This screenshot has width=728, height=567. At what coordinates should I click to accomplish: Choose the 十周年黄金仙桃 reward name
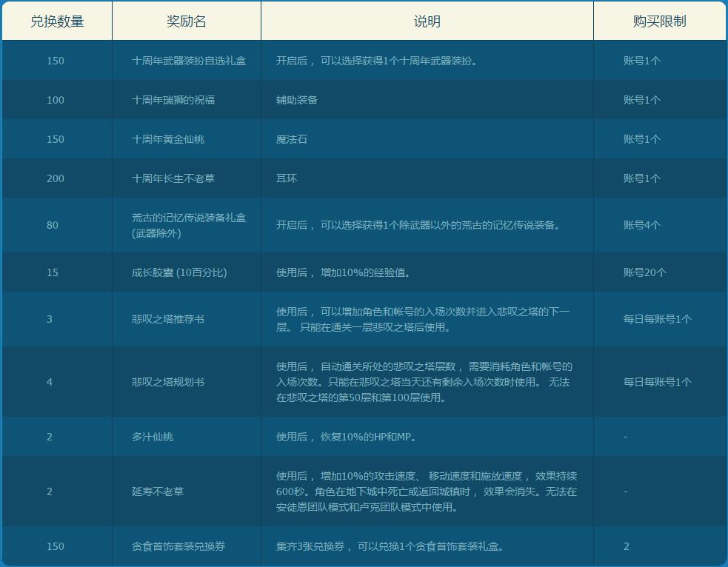(168, 139)
